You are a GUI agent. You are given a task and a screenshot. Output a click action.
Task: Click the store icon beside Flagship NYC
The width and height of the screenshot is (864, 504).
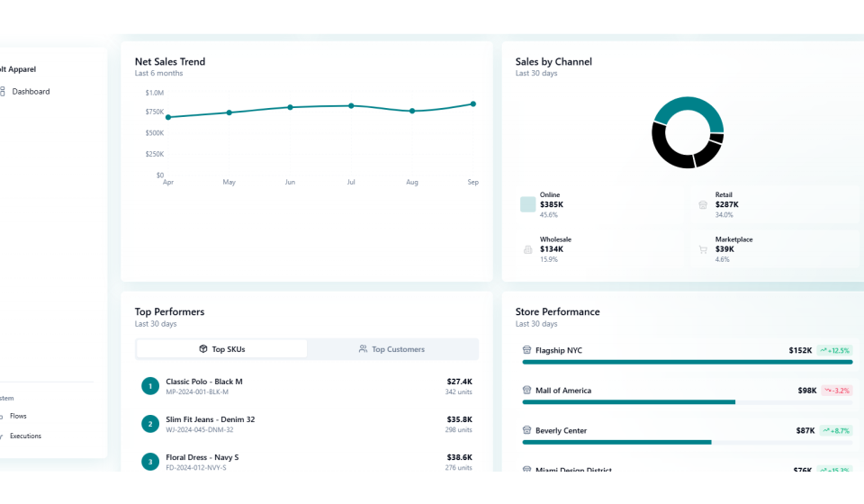(527, 350)
